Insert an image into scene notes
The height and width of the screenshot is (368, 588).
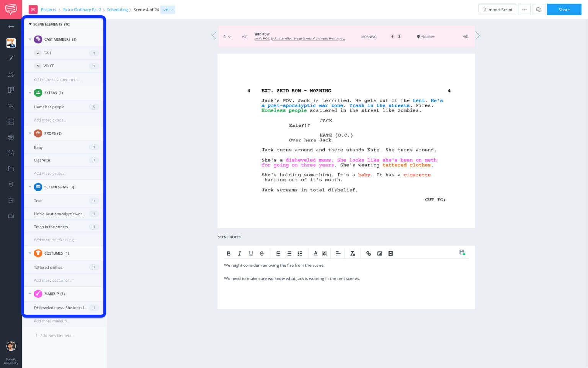[379, 253]
